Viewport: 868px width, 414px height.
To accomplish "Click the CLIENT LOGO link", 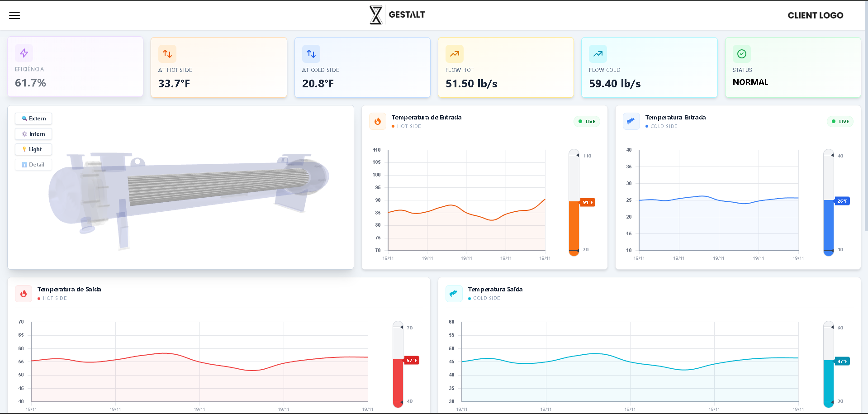I will click(815, 15).
